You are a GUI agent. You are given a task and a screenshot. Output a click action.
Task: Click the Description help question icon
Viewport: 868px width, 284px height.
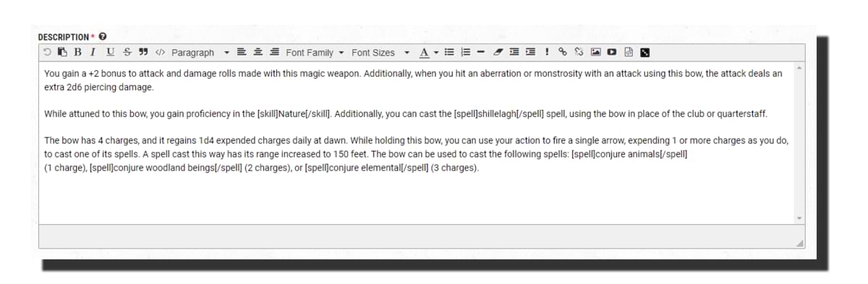[x=103, y=37]
